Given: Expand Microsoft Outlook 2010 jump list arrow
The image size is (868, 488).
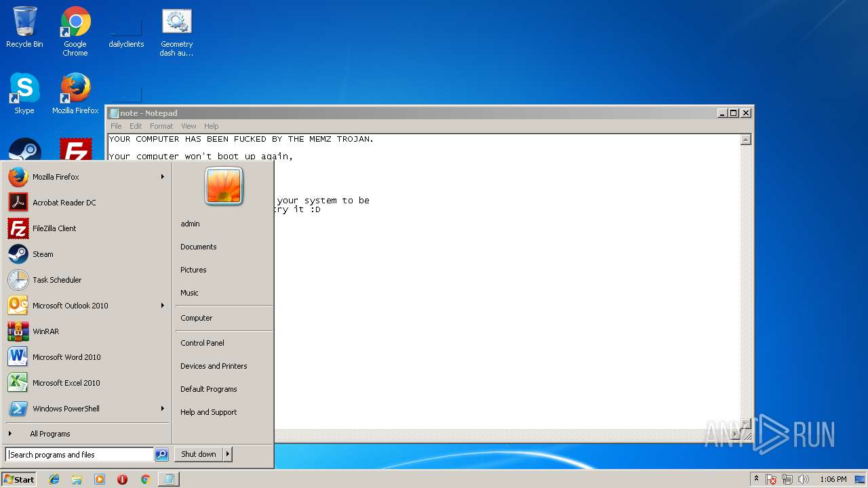Looking at the screenshot, I should click(162, 306).
